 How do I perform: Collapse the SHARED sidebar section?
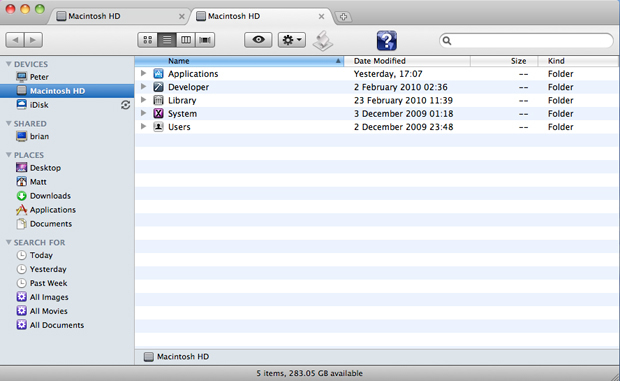8,123
